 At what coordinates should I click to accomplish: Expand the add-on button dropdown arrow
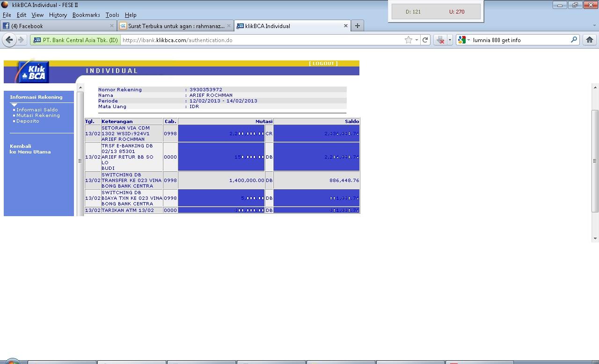coord(450,40)
